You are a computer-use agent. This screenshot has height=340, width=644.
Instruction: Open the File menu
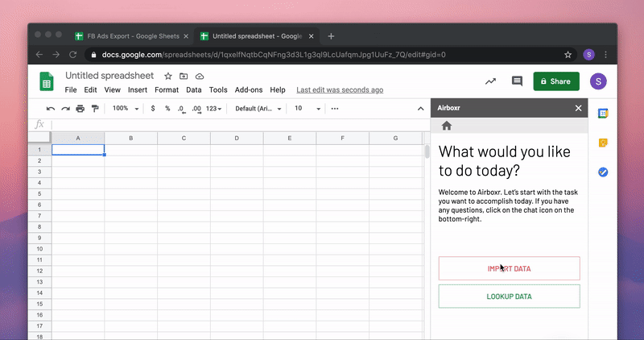[x=71, y=90]
